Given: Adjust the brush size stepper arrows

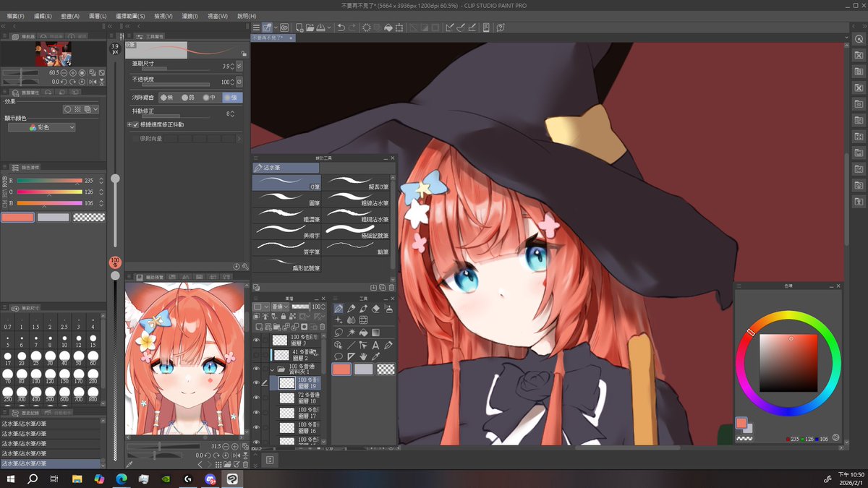Looking at the screenshot, I should (232, 66).
